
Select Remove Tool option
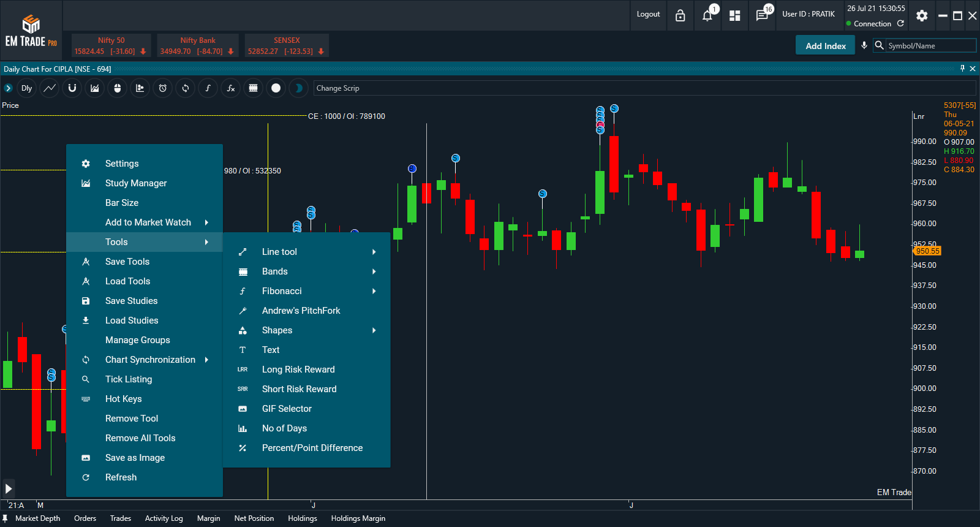click(x=145, y=419)
